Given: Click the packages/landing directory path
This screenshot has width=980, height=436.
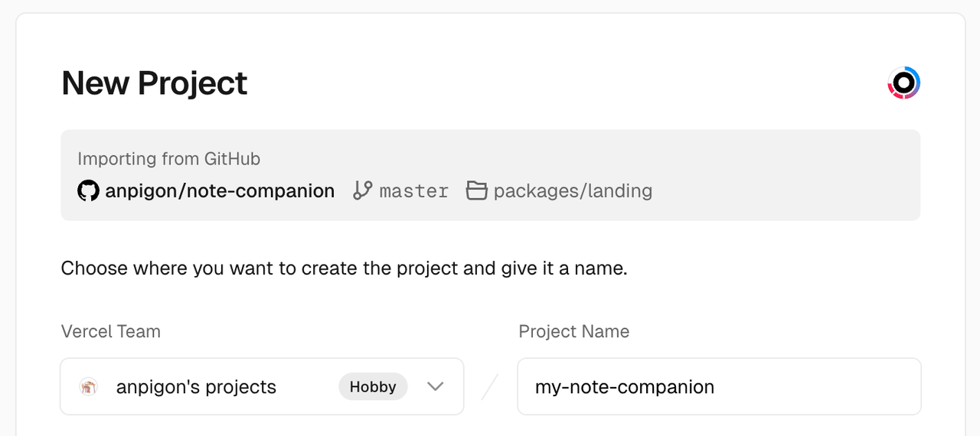Looking at the screenshot, I should tap(573, 190).
